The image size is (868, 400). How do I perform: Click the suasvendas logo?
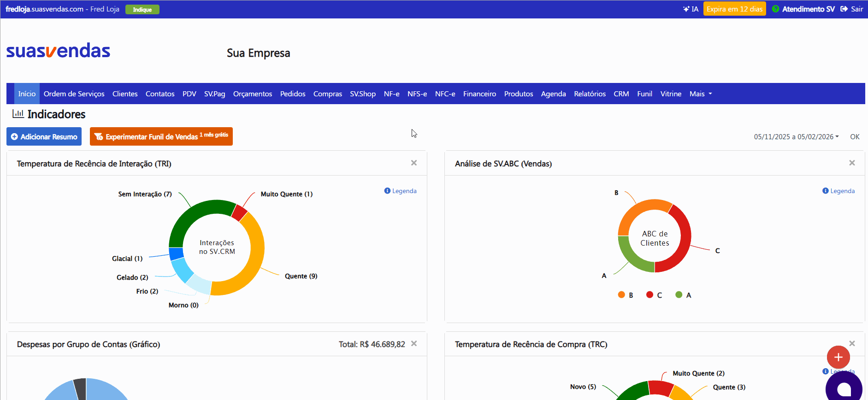[58, 51]
